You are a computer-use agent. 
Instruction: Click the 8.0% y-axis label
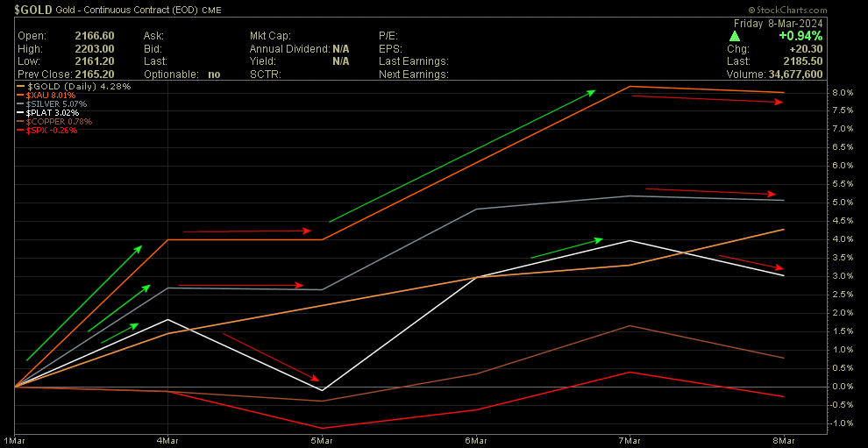pyautogui.click(x=842, y=92)
